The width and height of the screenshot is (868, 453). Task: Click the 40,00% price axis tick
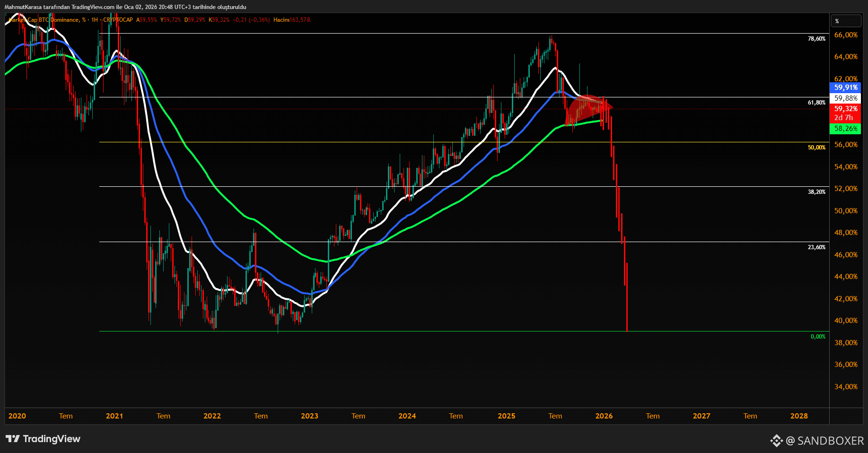(x=846, y=321)
